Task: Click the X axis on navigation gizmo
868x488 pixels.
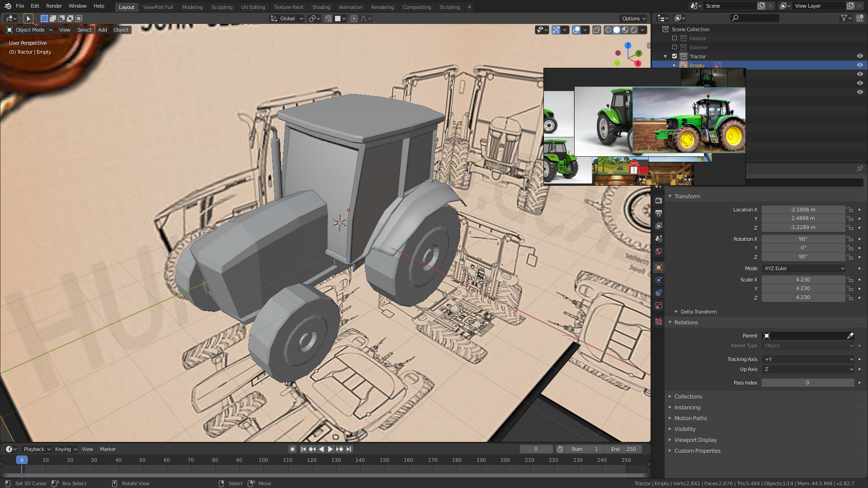Action: 638,64
